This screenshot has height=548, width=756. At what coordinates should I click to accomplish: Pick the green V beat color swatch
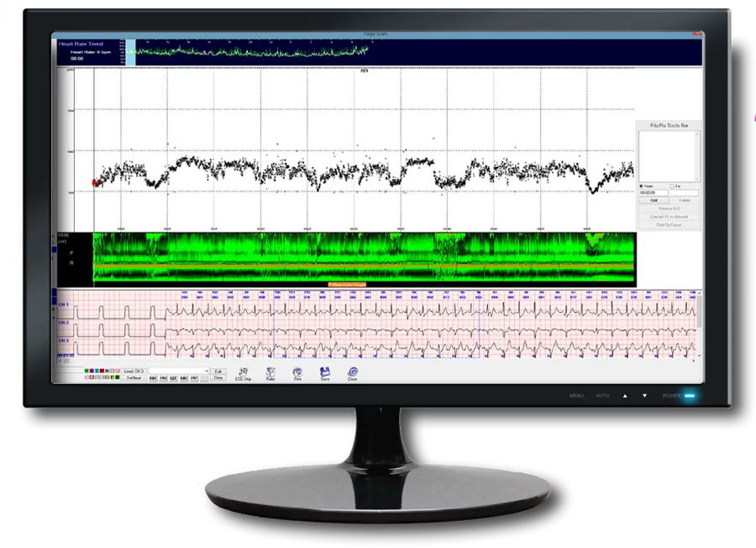(x=87, y=371)
